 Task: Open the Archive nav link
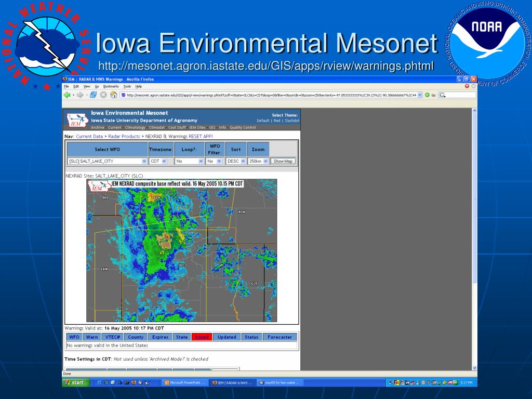[x=97, y=128]
